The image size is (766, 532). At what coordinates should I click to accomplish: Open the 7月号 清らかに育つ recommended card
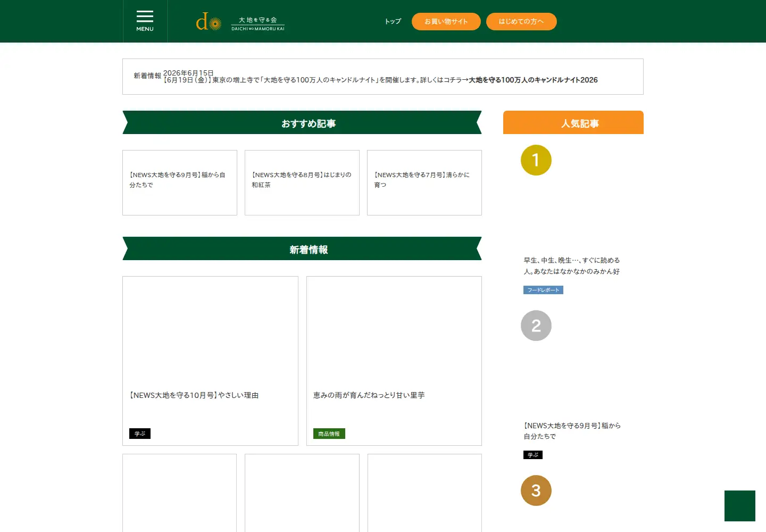pos(424,182)
